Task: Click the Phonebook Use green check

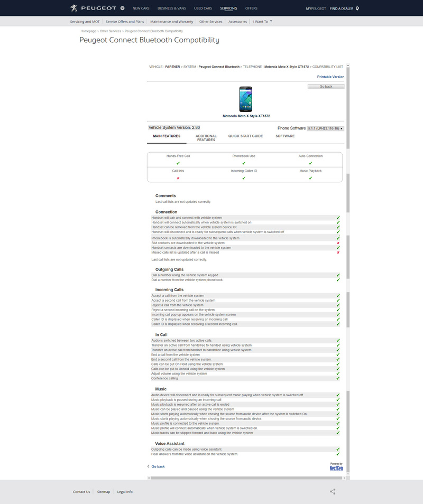Action: pos(244,163)
